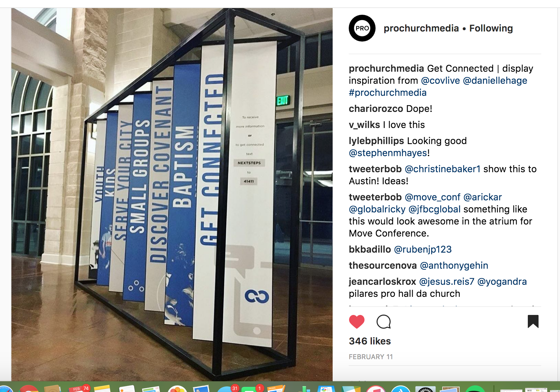Open the #prochurchmedia hashtag

388,92
